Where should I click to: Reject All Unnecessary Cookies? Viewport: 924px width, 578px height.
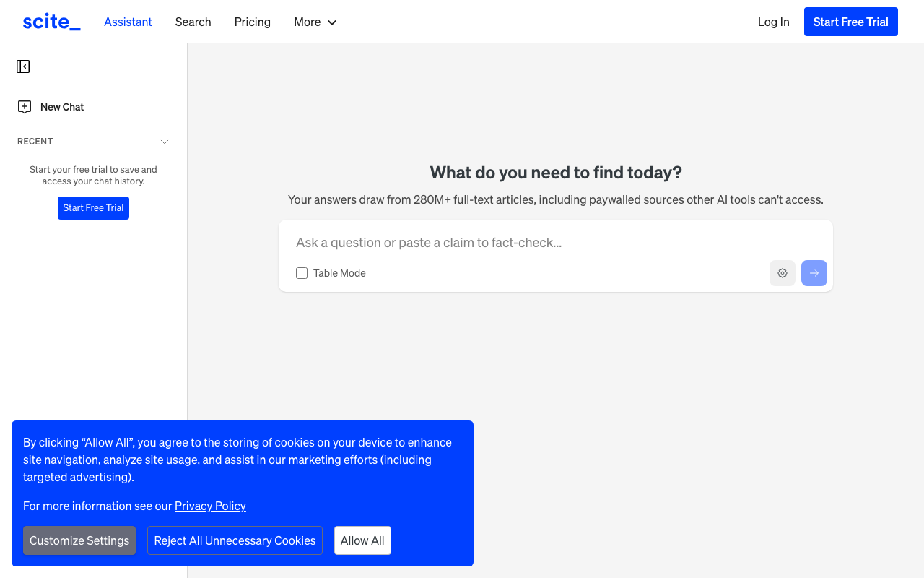pos(235,540)
